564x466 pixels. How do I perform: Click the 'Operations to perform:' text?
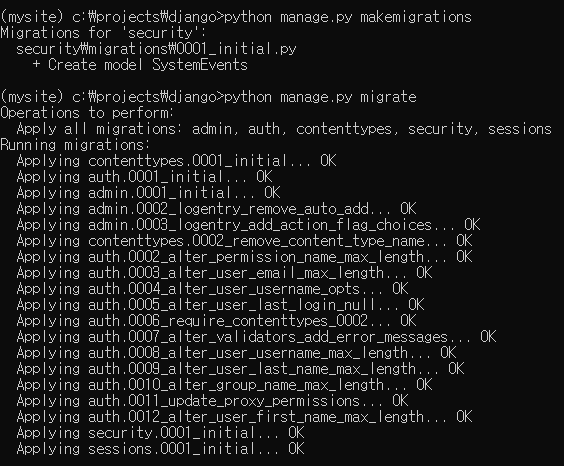(x=87, y=113)
